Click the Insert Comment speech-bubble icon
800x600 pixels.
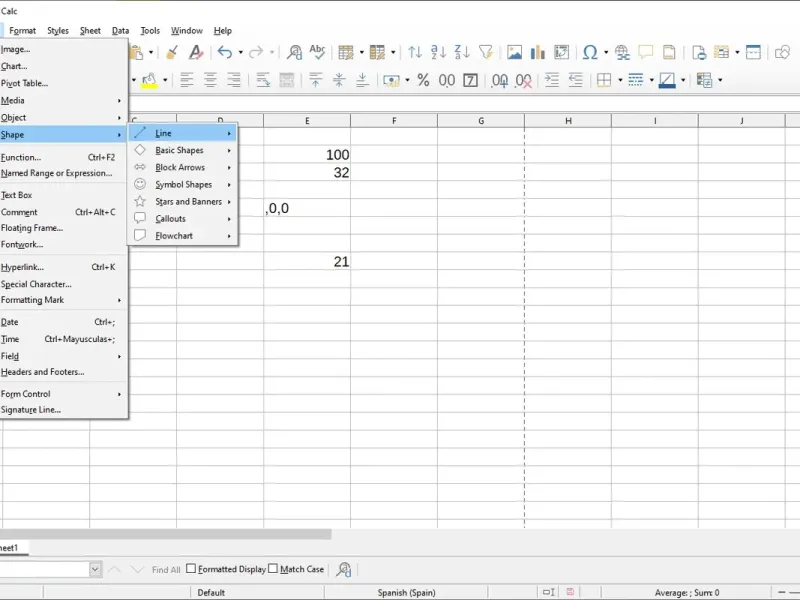coord(646,52)
